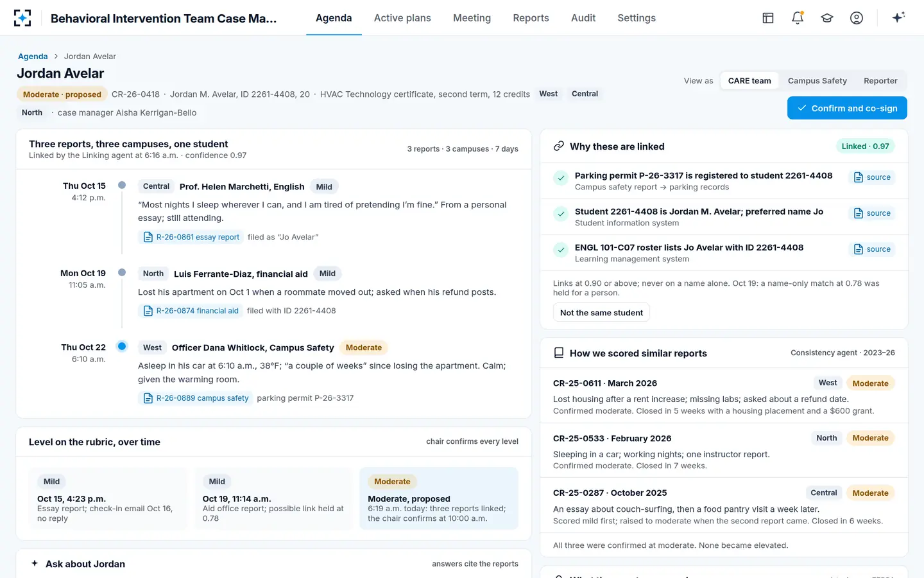This screenshot has height=578, width=924.
Task: Open source for parking permit P-26-3317 evidence
Action: pos(872,177)
